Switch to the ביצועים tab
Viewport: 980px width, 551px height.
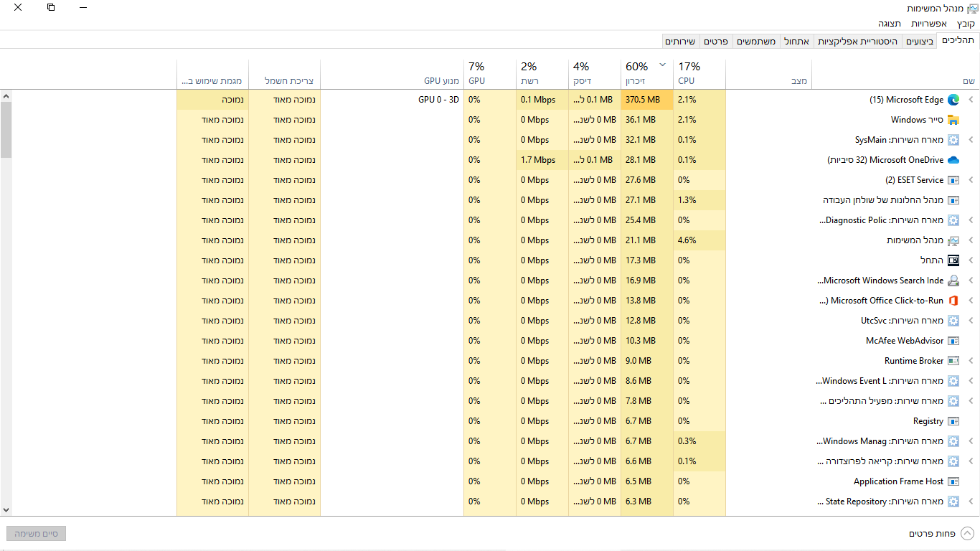(x=920, y=42)
